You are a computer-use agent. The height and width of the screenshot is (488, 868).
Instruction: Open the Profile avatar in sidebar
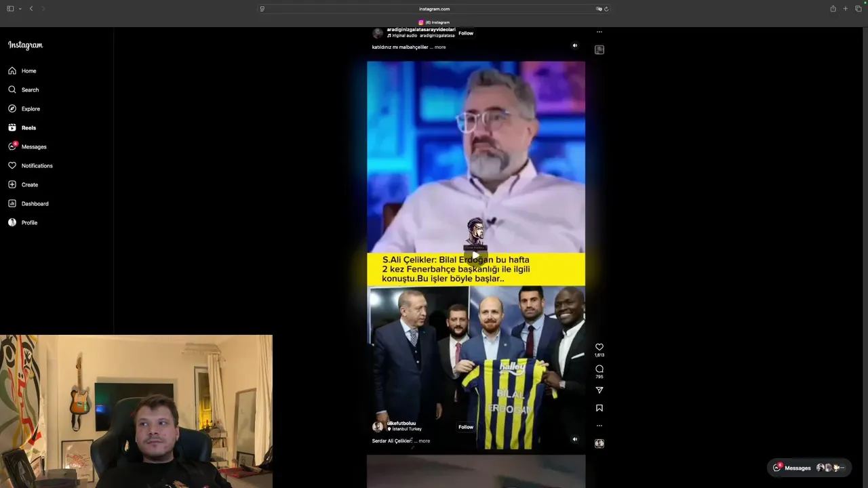(12, 222)
